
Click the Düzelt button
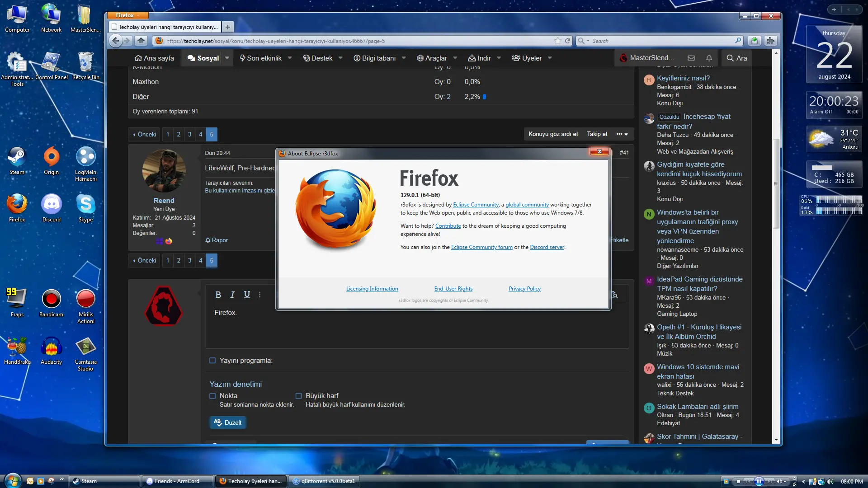228,422
